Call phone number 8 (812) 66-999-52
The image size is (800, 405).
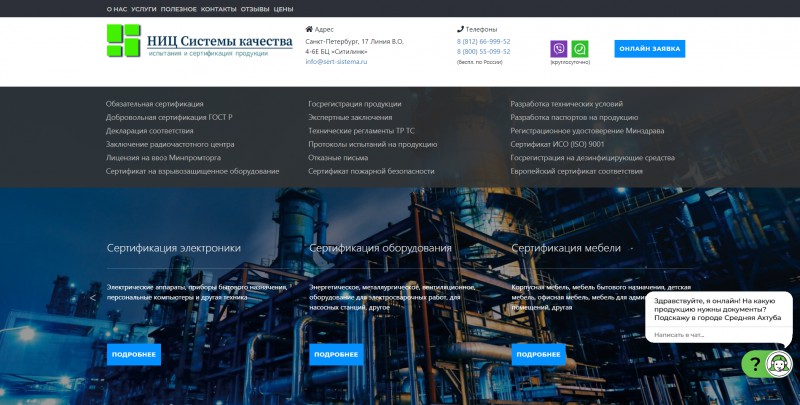483,41
